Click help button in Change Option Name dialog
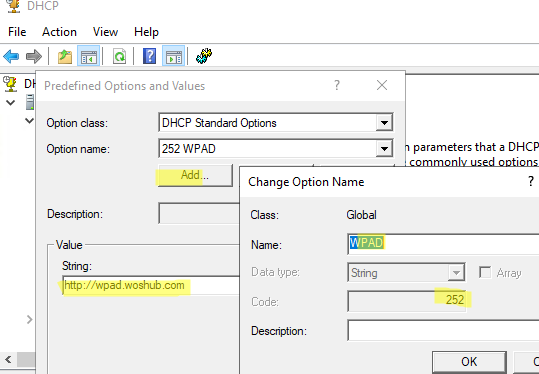 531,181
